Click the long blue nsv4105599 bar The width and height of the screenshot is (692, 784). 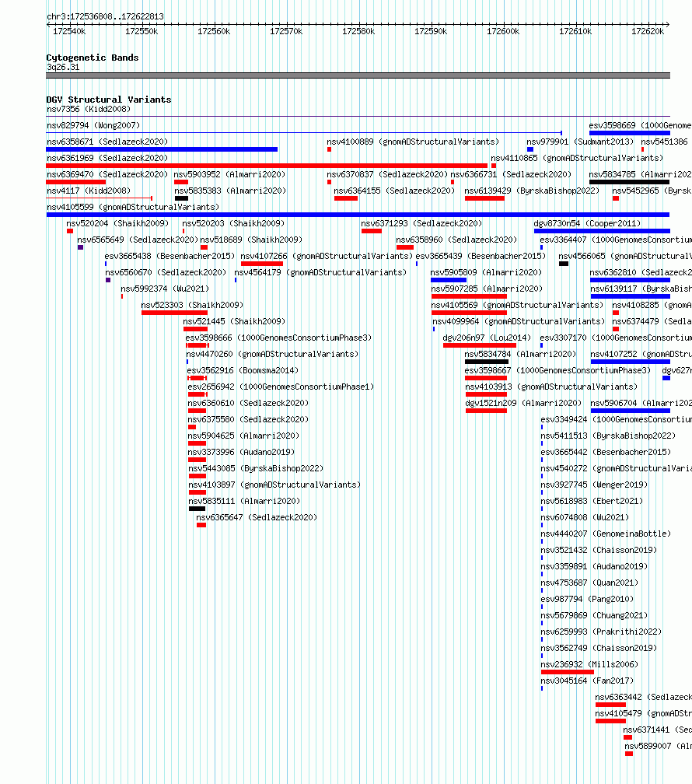pos(358,215)
